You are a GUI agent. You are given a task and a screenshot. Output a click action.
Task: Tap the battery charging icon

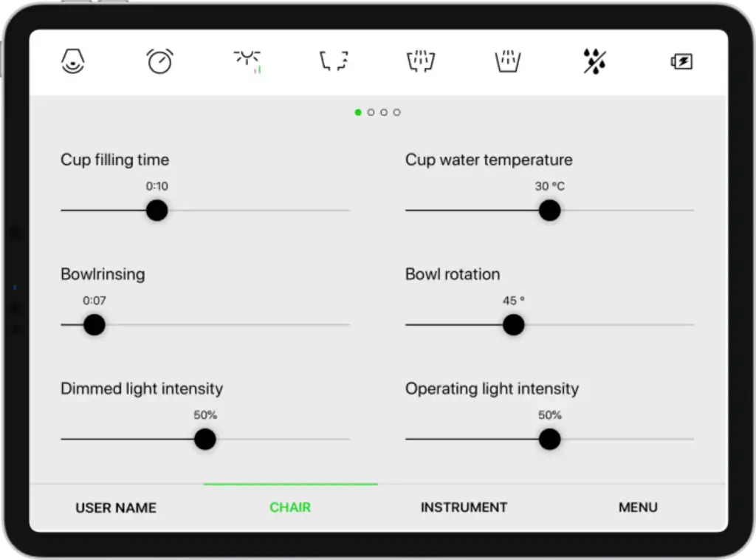681,62
